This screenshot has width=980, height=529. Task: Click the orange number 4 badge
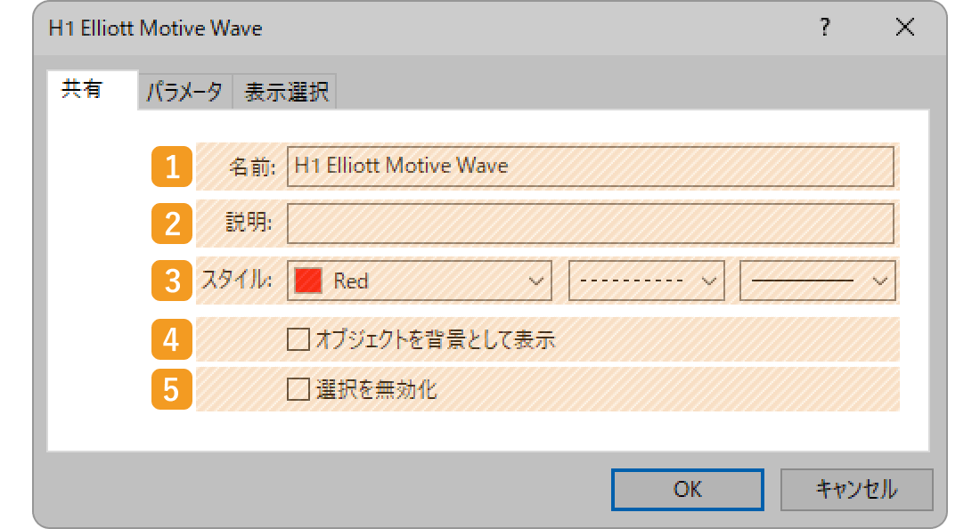coord(172,339)
